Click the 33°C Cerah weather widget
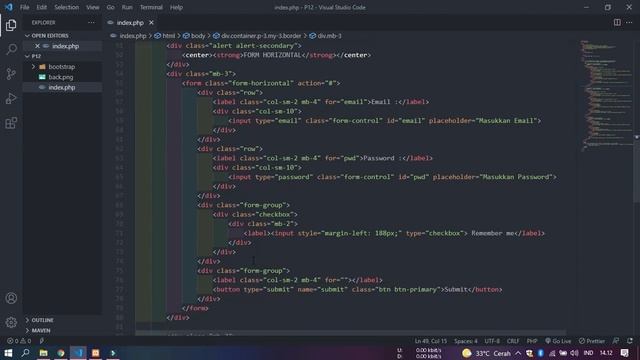The image size is (640, 360). coord(486,353)
